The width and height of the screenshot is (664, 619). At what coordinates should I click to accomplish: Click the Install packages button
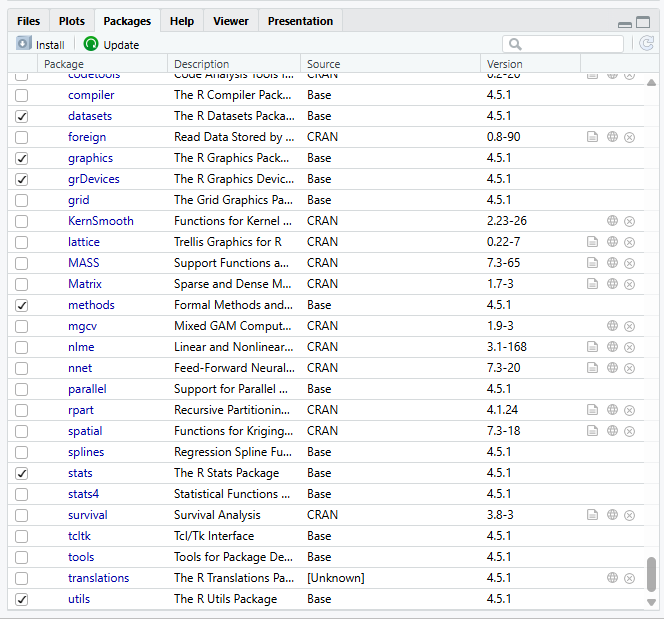[41, 44]
